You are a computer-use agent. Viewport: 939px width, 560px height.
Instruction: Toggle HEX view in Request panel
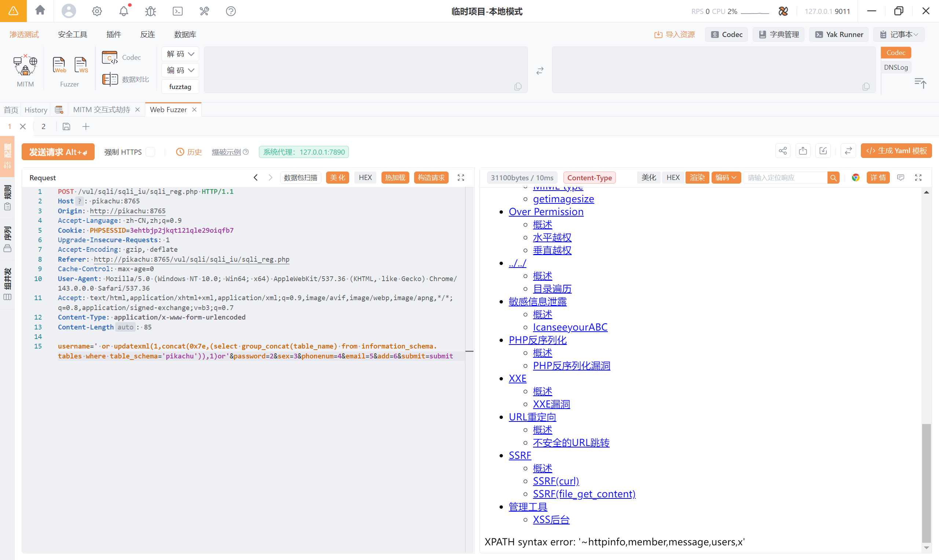[365, 178]
